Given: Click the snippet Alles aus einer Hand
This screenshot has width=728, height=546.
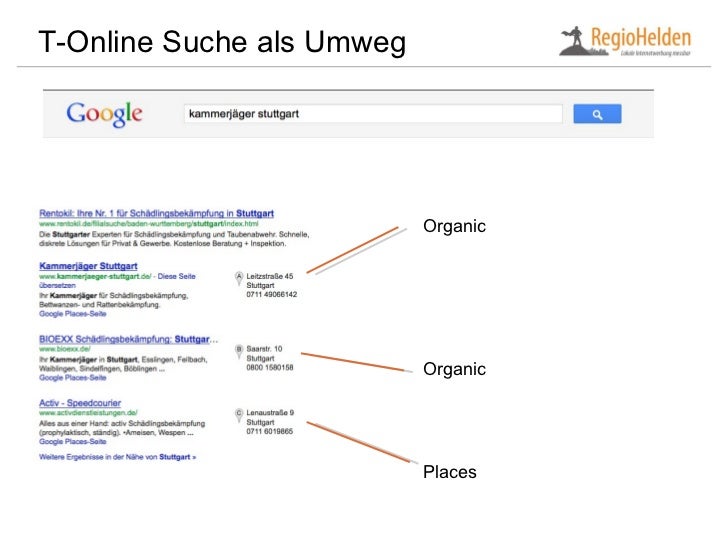Looking at the screenshot, I should point(122,428).
